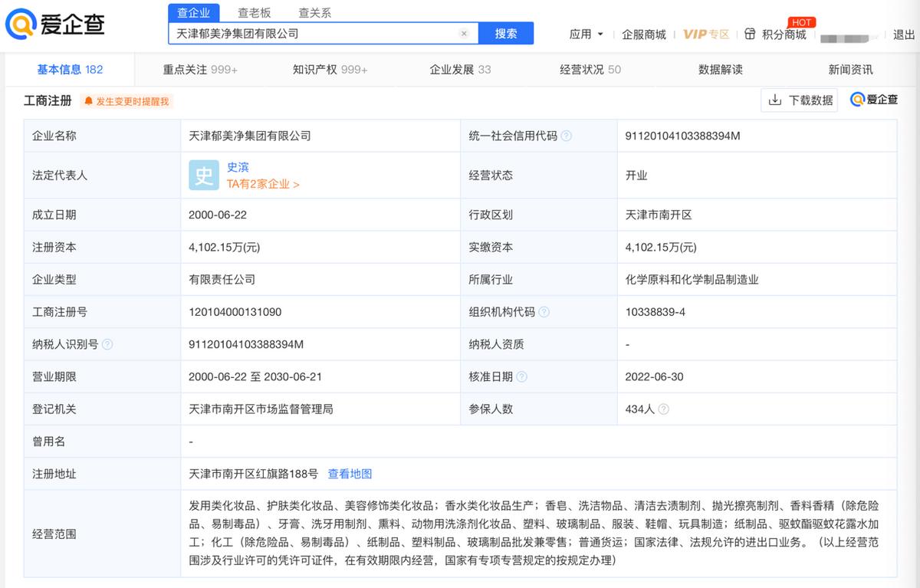Open the 知识产权 999+ tab
The width and height of the screenshot is (920, 588).
[330, 69]
